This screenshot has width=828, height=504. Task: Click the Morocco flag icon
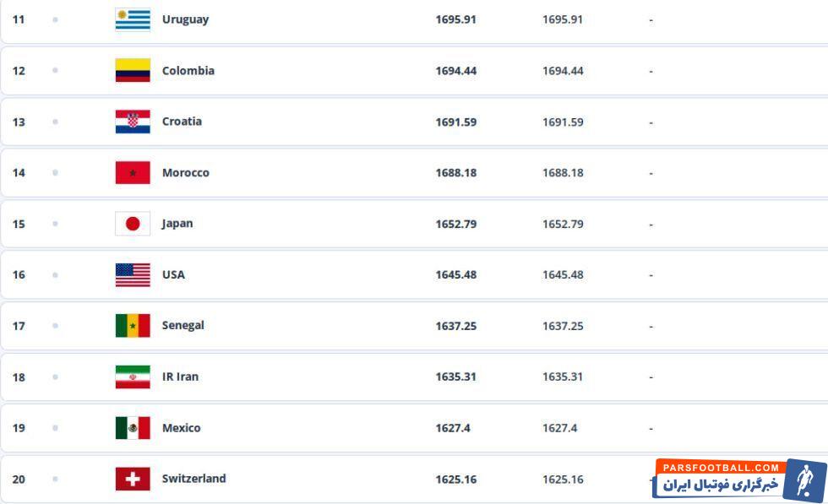pyautogui.click(x=133, y=173)
